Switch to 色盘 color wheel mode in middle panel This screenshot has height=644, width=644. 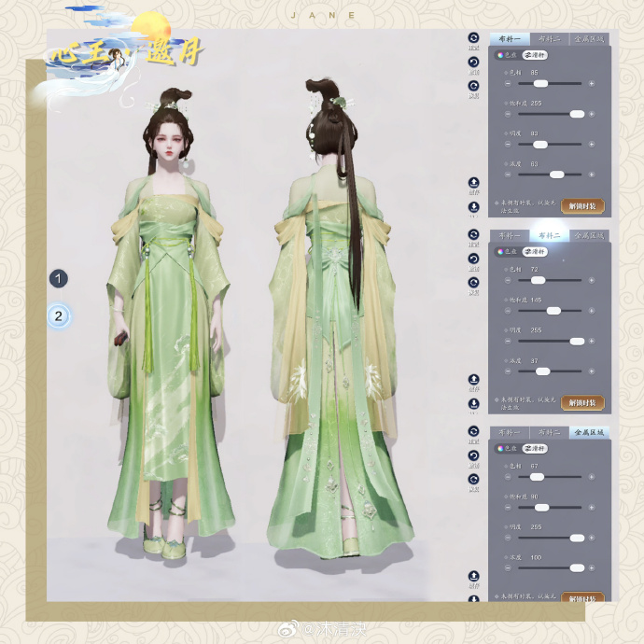(x=508, y=252)
